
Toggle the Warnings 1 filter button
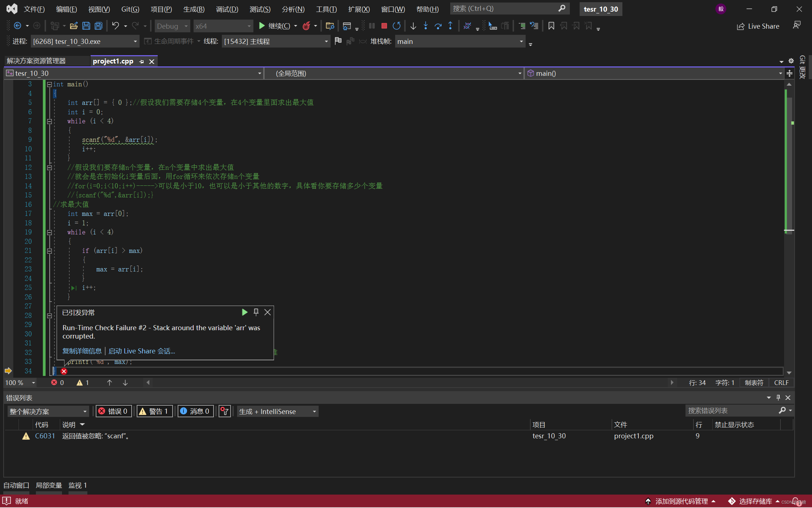[154, 411]
